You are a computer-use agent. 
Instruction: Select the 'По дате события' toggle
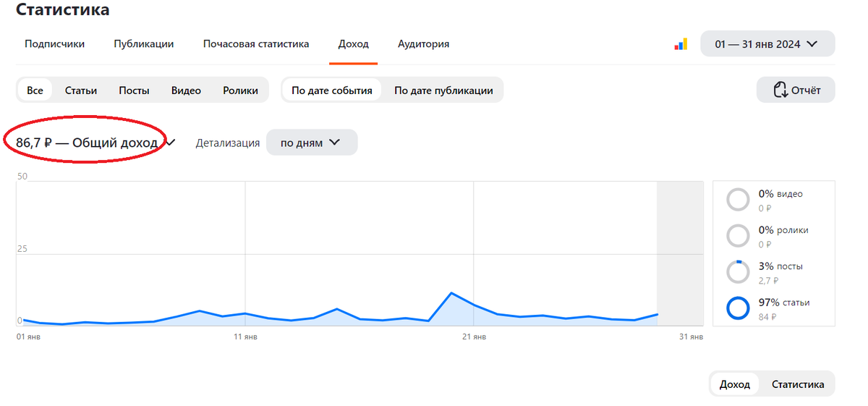click(x=332, y=90)
